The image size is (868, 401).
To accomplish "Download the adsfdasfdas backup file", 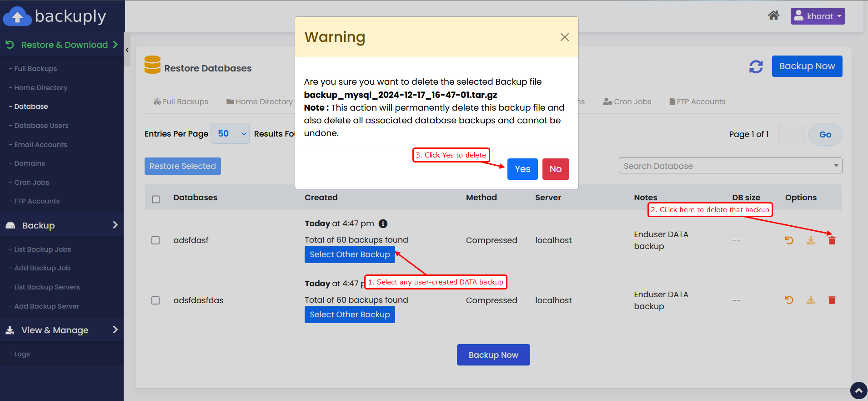I will 811,300.
